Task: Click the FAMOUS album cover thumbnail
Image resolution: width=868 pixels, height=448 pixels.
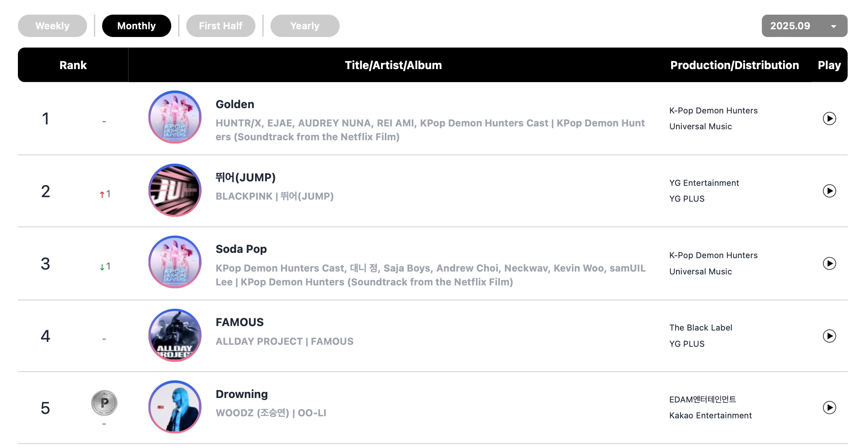Action: click(175, 335)
